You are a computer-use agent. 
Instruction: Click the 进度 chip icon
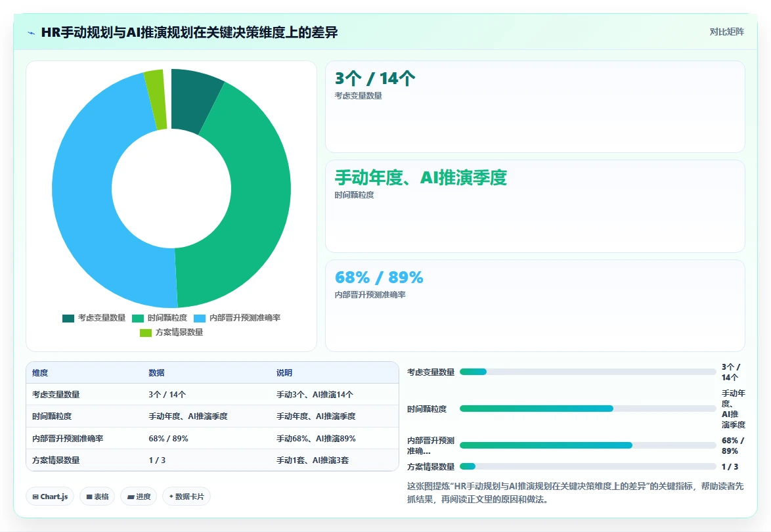131,497
